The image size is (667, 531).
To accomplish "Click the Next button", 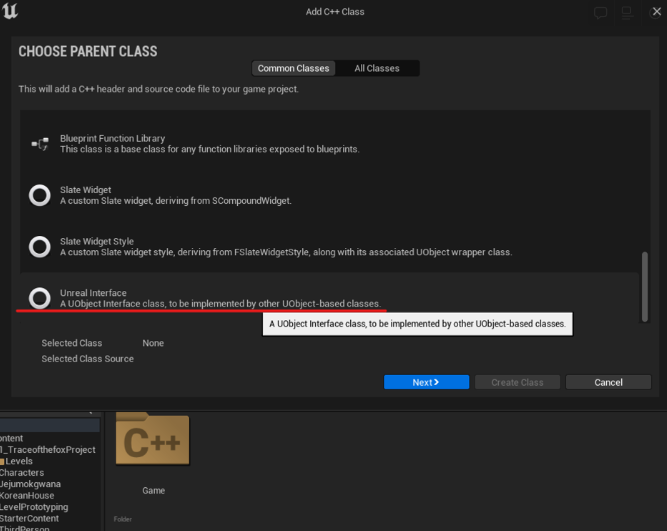I will pos(426,382).
